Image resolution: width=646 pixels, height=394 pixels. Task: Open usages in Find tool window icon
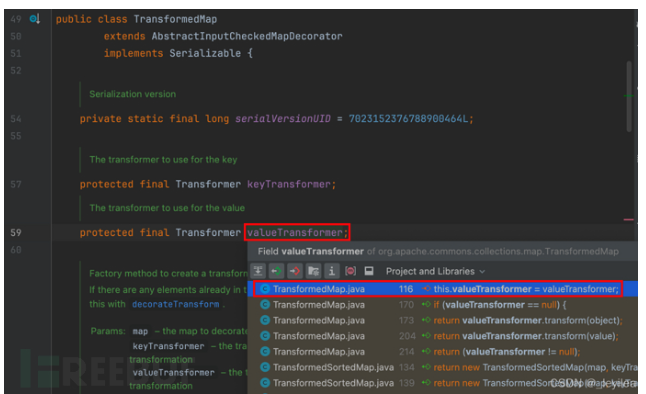click(x=369, y=271)
